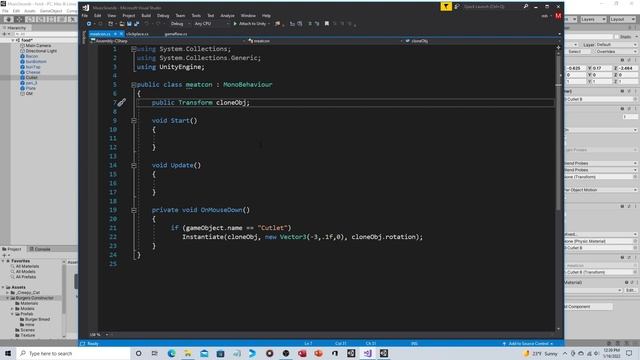Click the navigate backward icon in Visual Studio toolbar
Image resolution: width=640 pixels, height=360 pixels.
point(89,24)
